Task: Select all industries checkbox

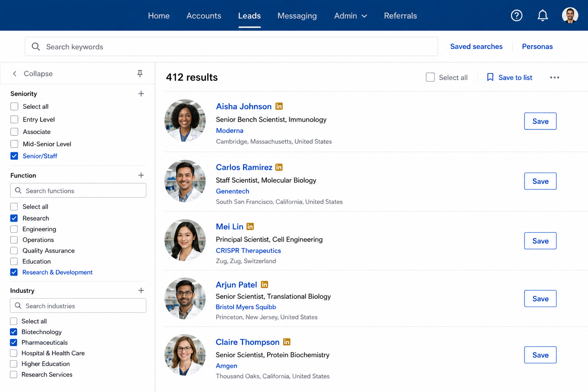Action: pyautogui.click(x=13, y=321)
